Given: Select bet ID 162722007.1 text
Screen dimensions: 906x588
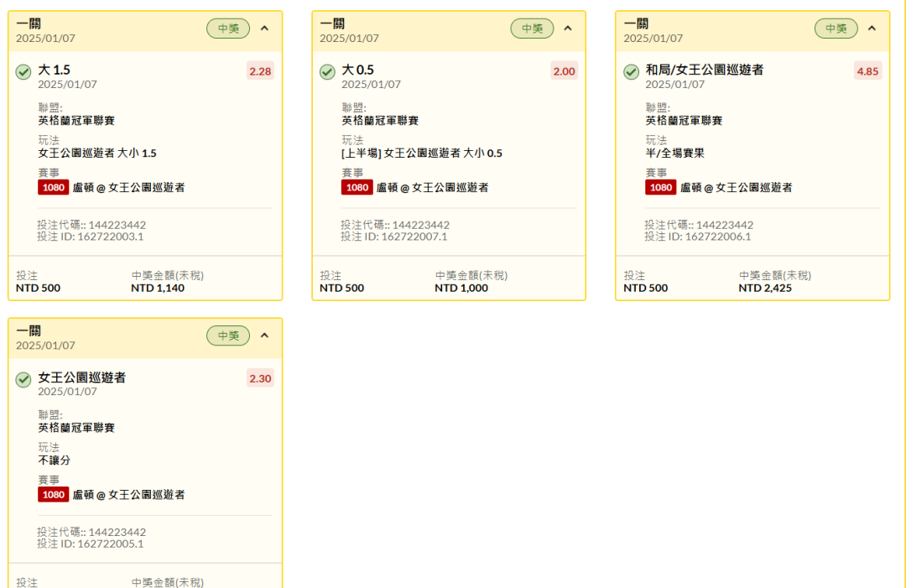Looking at the screenshot, I should pos(394,237).
